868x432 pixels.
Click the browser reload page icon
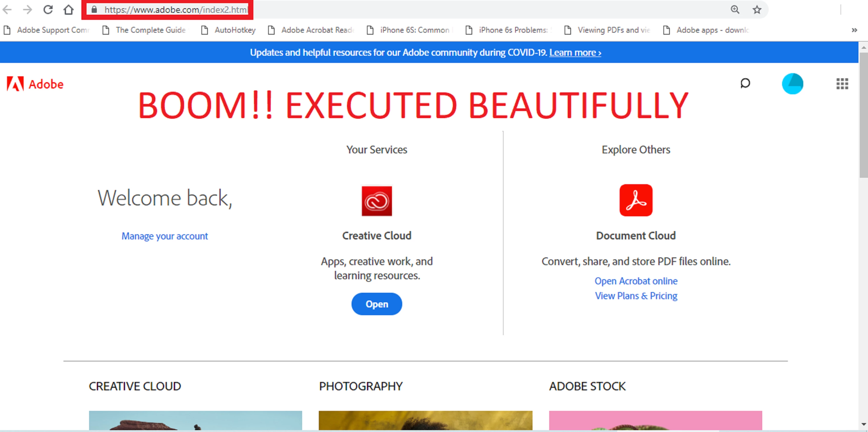pos(48,10)
